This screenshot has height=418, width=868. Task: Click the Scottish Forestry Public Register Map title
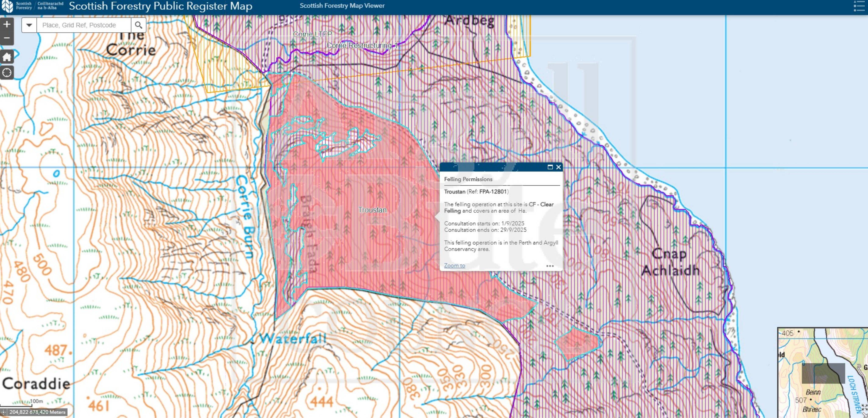160,6
